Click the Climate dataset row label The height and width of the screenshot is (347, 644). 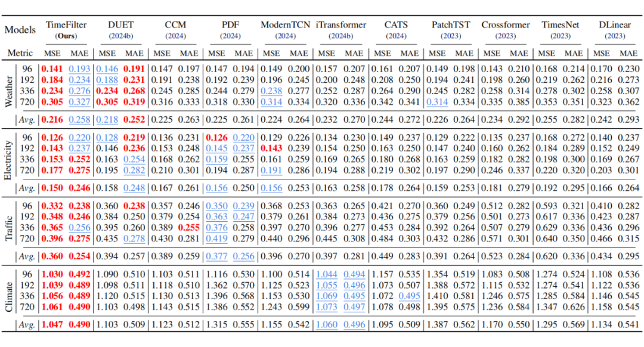pos(8,298)
